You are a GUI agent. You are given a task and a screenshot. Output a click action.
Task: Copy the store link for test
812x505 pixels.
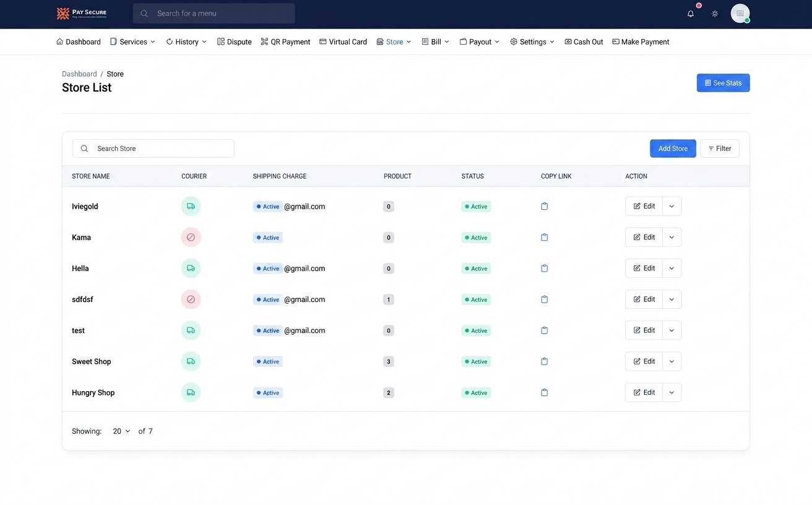(545, 330)
